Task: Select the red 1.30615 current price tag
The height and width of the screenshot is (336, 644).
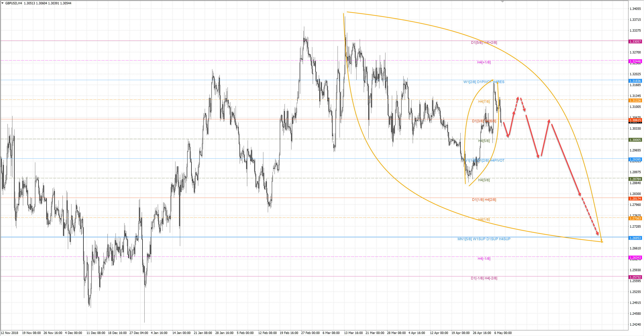Action: coord(635,120)
